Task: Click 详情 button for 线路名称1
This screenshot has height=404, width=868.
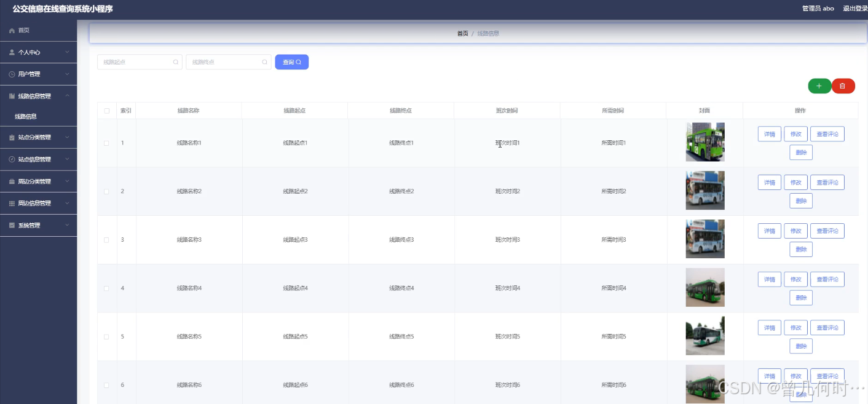Action: pos(770,133)
